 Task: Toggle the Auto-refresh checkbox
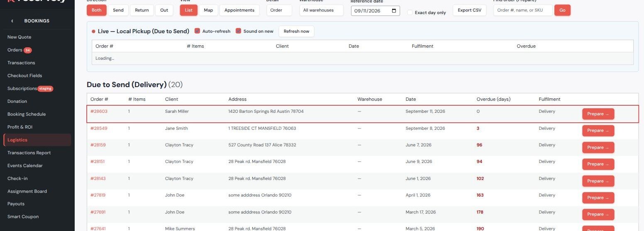coord(197,31)
